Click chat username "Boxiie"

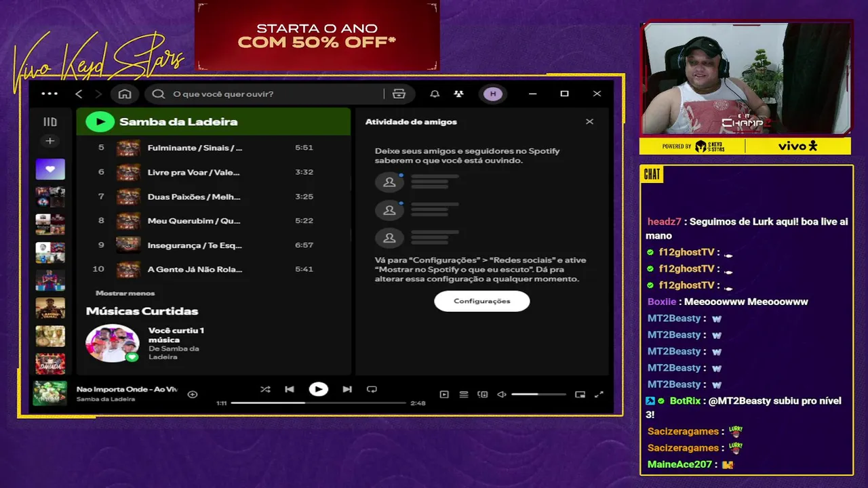(662, 302)
